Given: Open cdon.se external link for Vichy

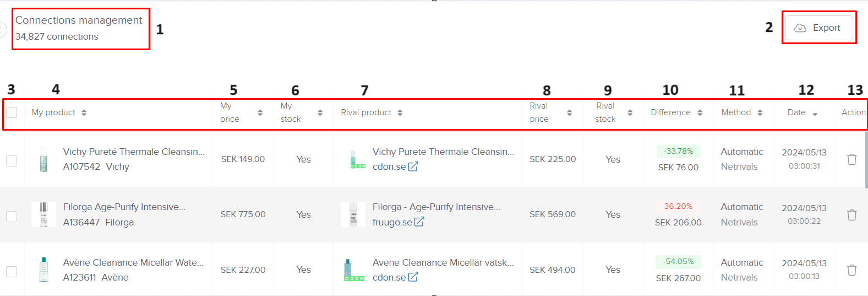Looking at the screenshot, I should coord(413,166).
